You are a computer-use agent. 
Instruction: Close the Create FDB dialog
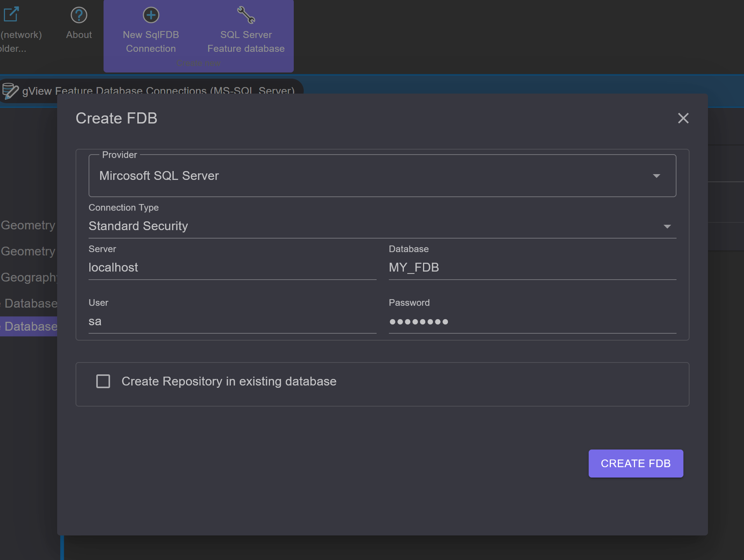683,118
